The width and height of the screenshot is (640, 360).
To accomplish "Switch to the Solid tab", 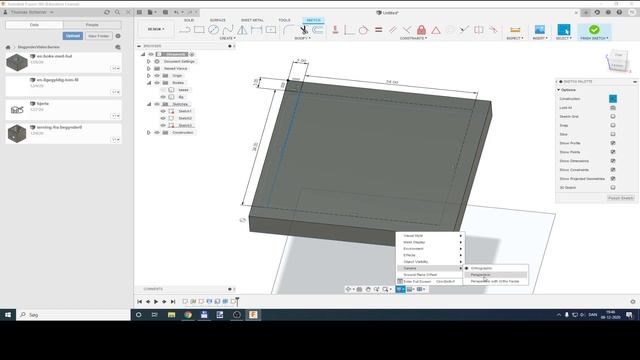I will coord(189,20).
